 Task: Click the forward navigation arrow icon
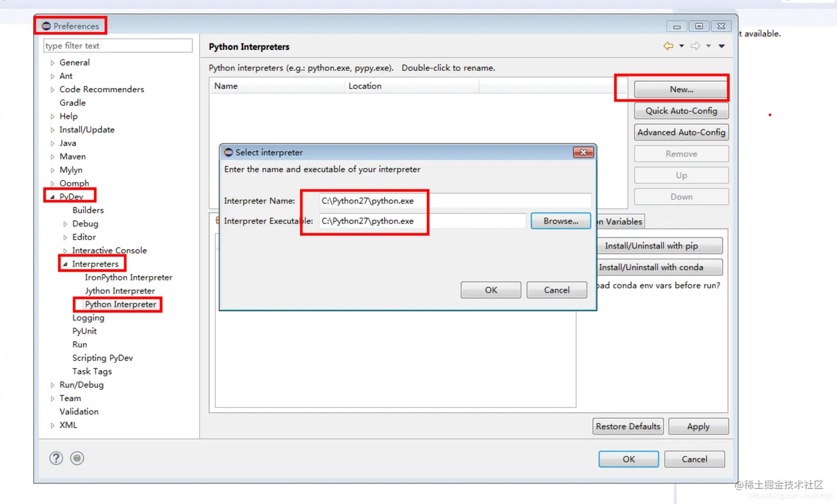pos(695,46)
